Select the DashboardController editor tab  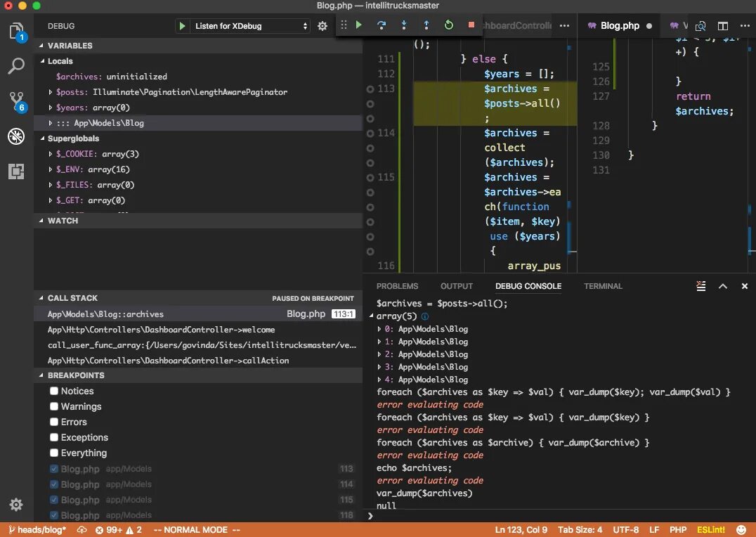[x=516, y=25]
